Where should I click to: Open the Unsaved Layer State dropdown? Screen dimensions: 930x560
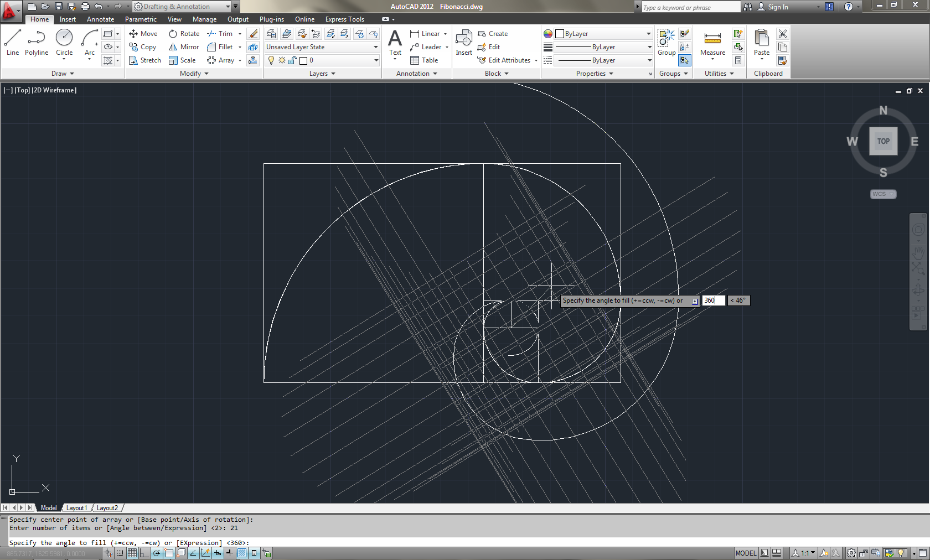(x=375, y=47)
